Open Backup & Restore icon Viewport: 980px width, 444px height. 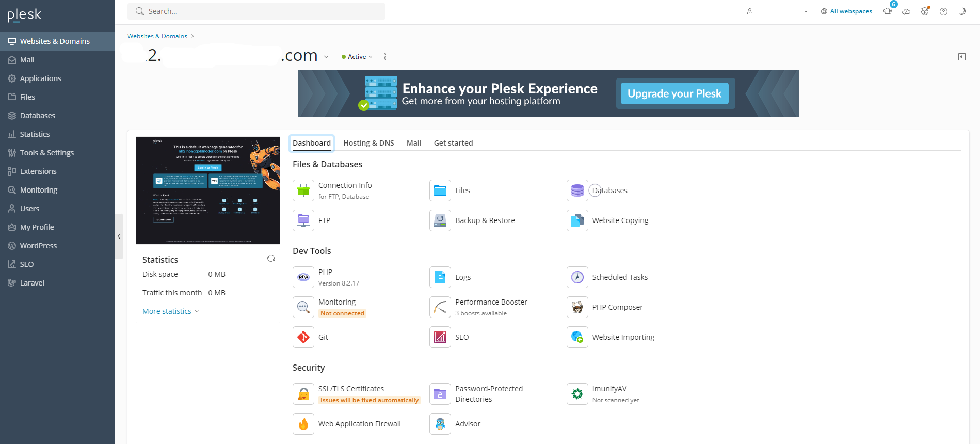(440, 220)
